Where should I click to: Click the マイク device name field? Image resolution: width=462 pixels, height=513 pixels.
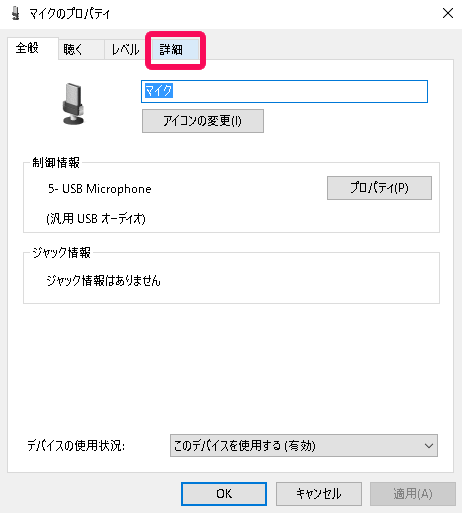[284, 91]
